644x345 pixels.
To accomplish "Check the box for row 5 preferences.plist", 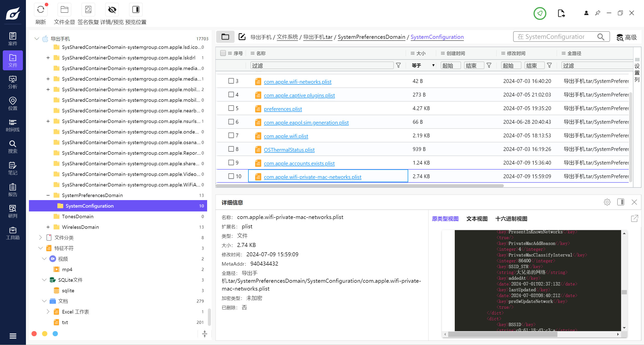I will click(231, 108).
